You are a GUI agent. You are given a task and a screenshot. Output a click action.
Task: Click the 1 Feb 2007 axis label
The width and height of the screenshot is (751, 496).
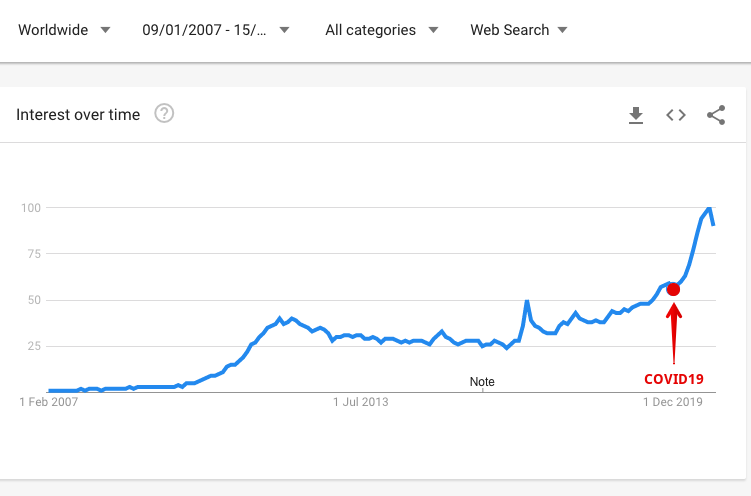pyautogui.click(x=48, y=402)
